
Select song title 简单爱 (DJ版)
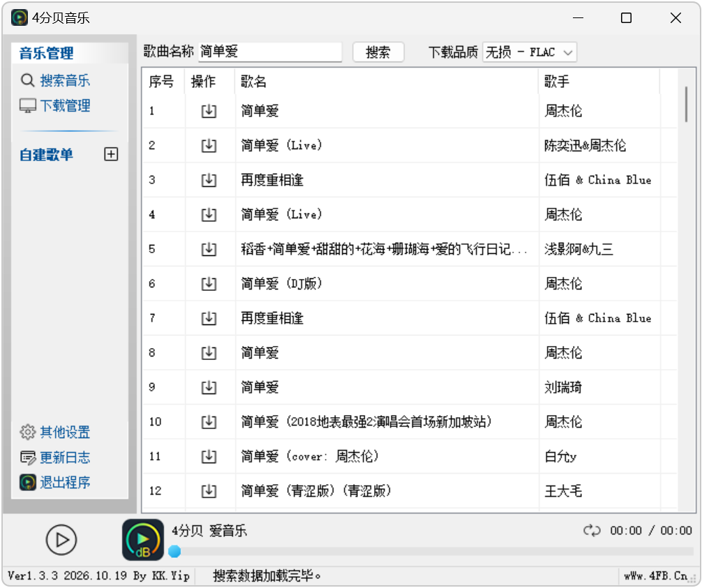(281, 284)
